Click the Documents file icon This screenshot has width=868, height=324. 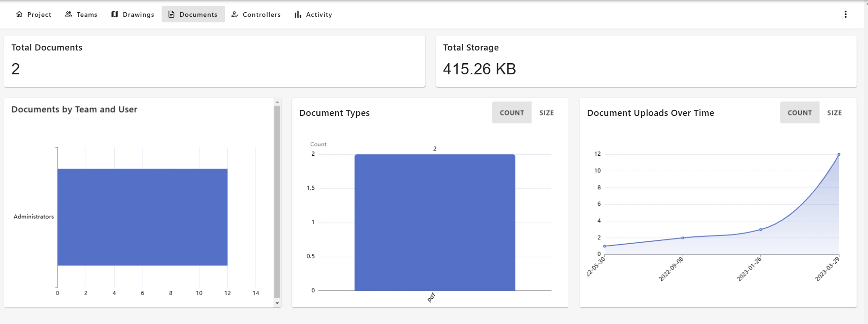tap(171, 14)
